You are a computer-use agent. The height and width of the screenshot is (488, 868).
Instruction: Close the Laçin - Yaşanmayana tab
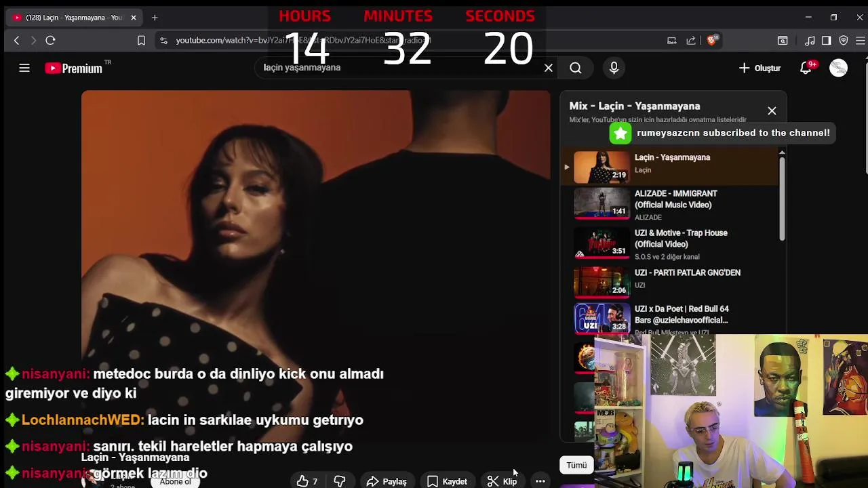click(x=134, y=18)
